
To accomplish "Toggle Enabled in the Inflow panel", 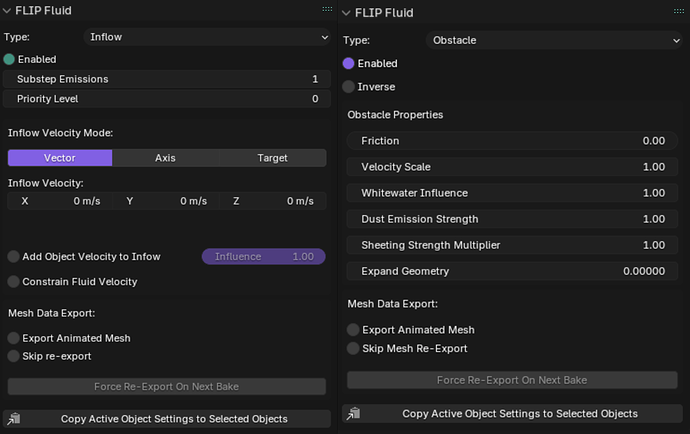I will tap(9, 59).
